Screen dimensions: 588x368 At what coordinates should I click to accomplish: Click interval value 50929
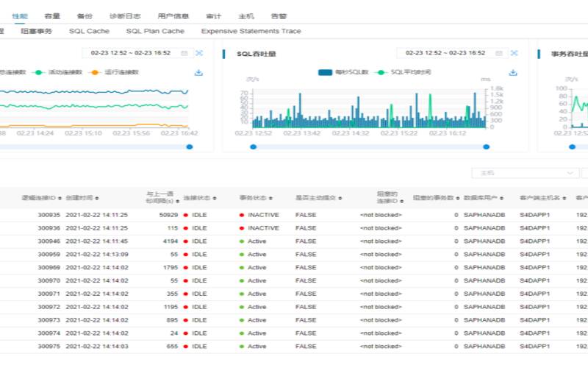tap(168, 215)
